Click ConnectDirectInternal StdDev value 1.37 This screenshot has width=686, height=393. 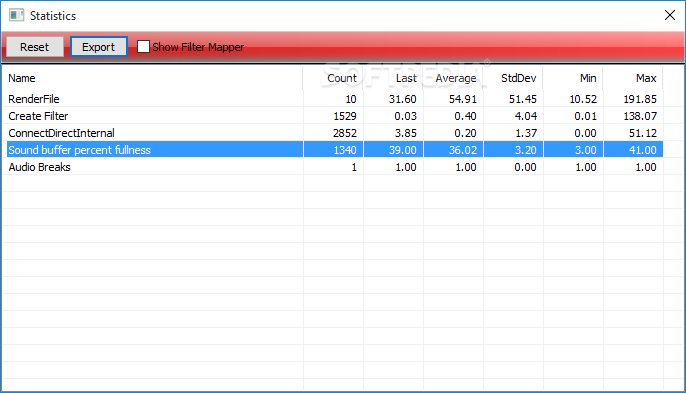click(525, 133)
